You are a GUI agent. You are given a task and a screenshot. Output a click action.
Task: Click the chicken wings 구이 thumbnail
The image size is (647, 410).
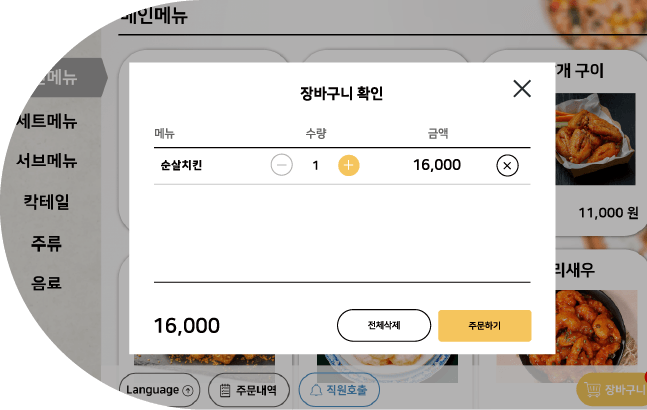point(596,139)
